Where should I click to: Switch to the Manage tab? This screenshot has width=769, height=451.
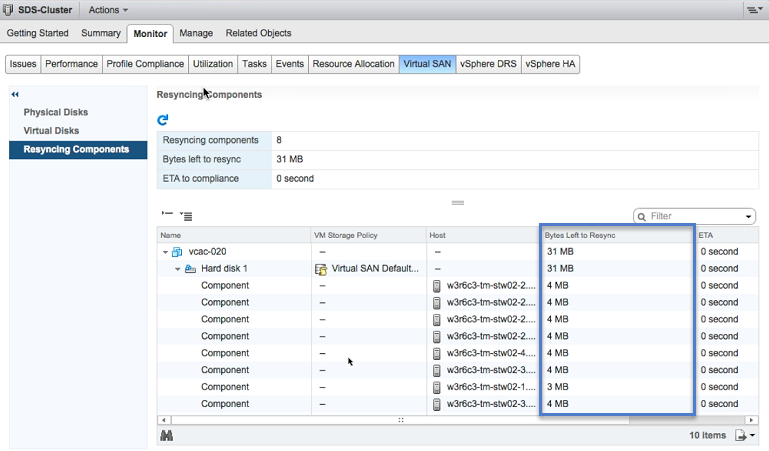click(x=196, y=33)
